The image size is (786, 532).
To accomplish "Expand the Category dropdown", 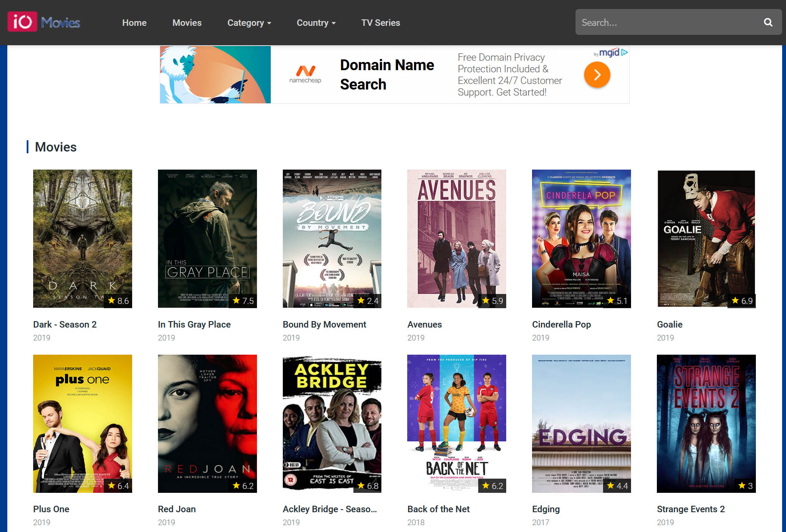I will pyautogui.click(x=249, y=23).
